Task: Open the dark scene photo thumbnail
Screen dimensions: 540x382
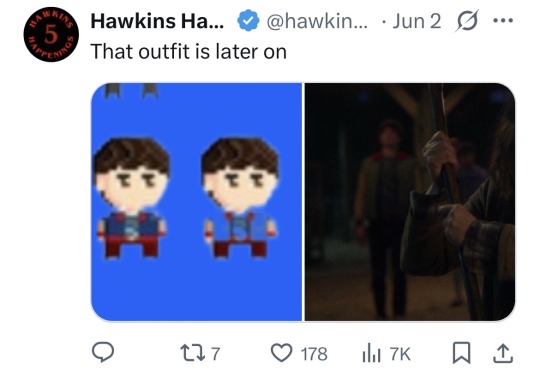Action: click(x=410, y=202)
